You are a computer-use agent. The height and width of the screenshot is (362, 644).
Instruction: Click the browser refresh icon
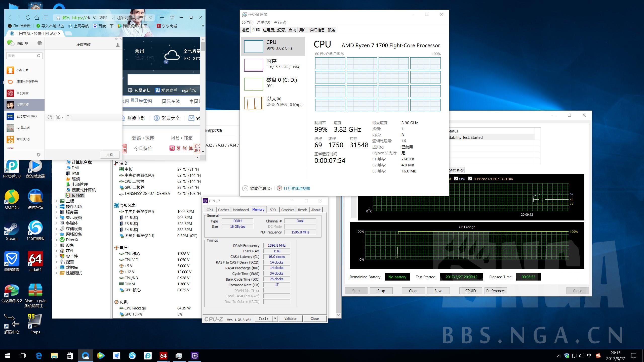click(28, 17)
